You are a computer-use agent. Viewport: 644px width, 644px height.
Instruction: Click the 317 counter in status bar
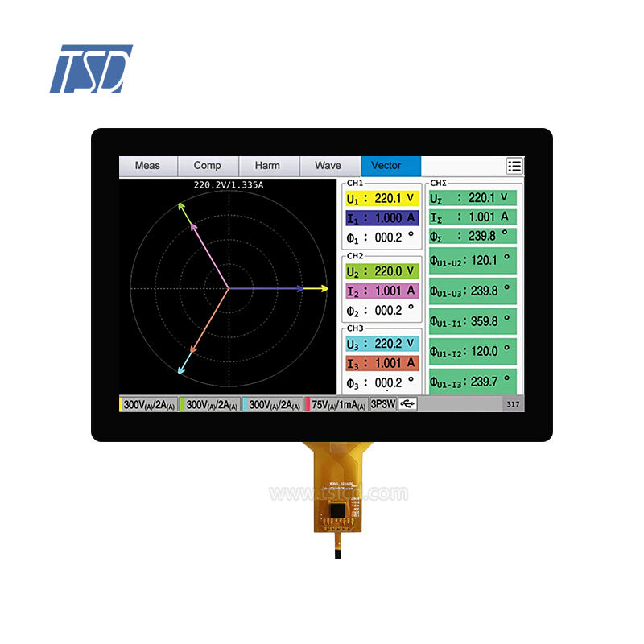tap(513, 404)
